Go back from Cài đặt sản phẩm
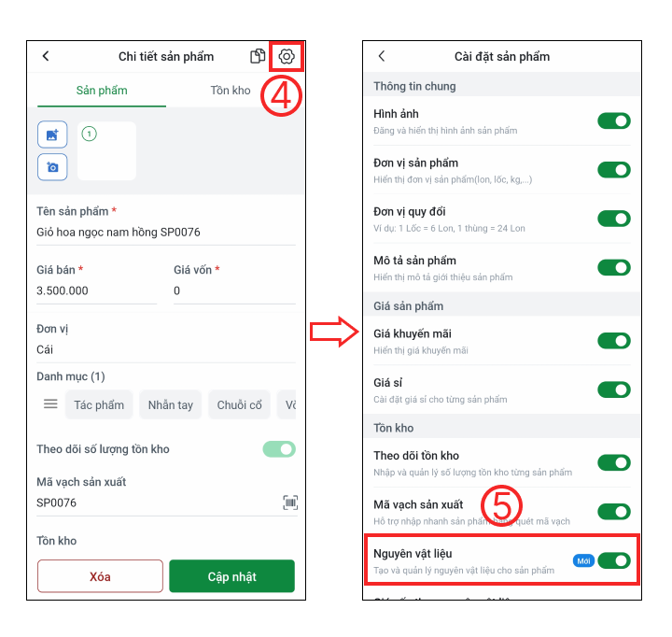This screenshot has width=672, height=637. click(382, 56)
